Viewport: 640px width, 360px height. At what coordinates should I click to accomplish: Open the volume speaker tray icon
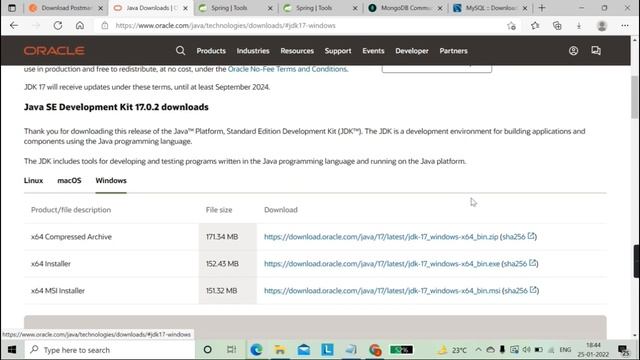pyautogui.click(x=527, y=350)
